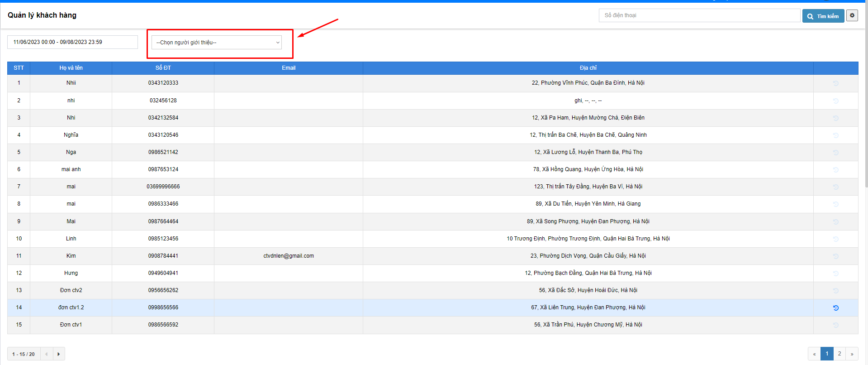Click the restore icon for Kim row
This screenshot has height=365, width=868.
point(836,256)
